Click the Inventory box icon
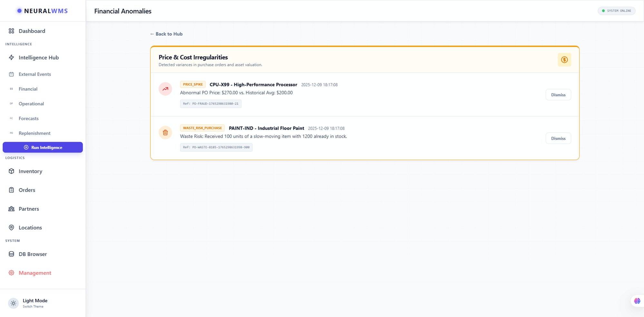Screen dimensions: 644x317 11,171
